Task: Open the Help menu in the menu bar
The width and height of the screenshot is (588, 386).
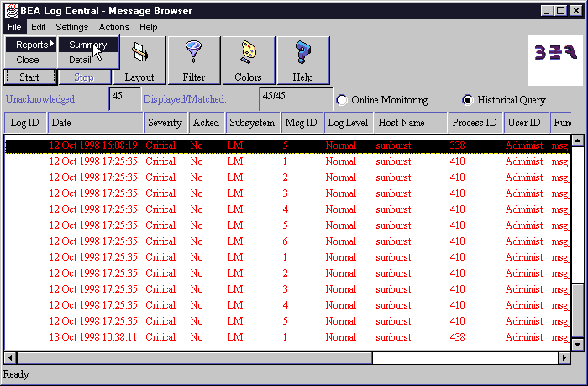Action: point(149,27)
